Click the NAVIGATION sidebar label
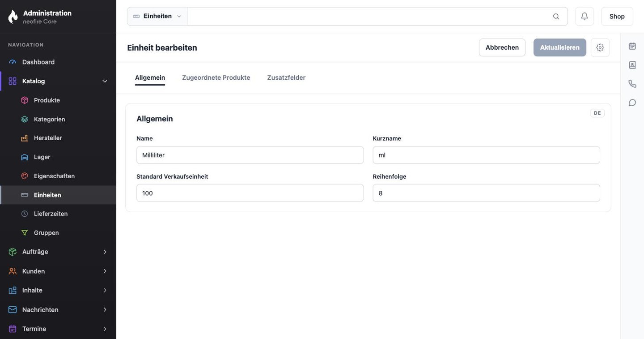The height and width of the screenshot is (339, 644). click(26, 45)
